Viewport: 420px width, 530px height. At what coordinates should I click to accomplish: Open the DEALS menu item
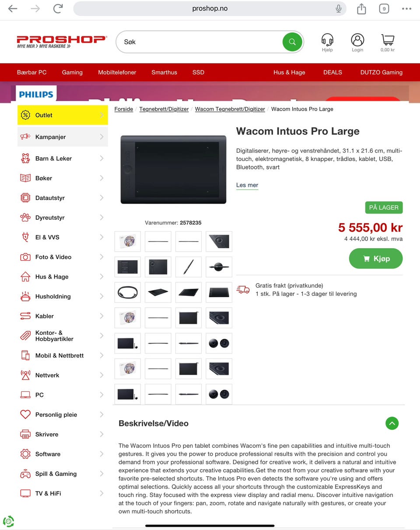click(x=332, y=72)
